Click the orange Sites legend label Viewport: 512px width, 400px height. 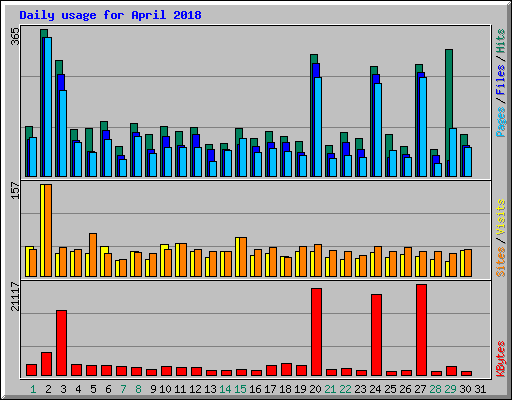point(501,262)
